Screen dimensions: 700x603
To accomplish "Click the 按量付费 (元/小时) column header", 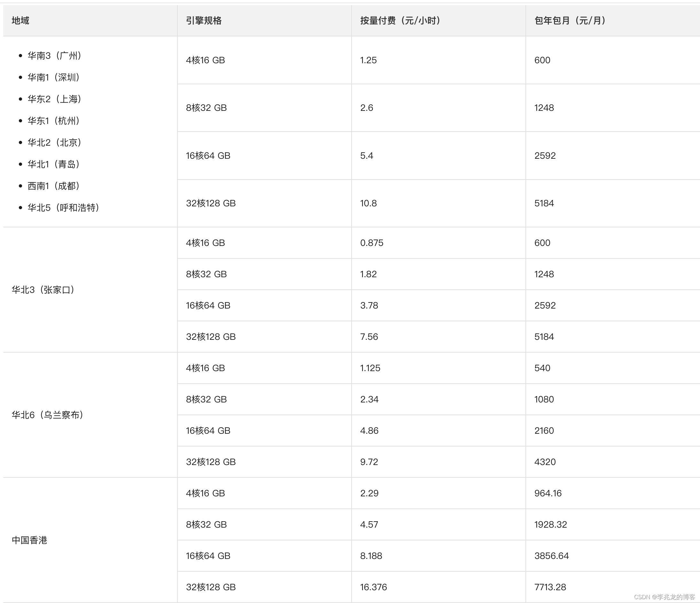I will [401, 20].
